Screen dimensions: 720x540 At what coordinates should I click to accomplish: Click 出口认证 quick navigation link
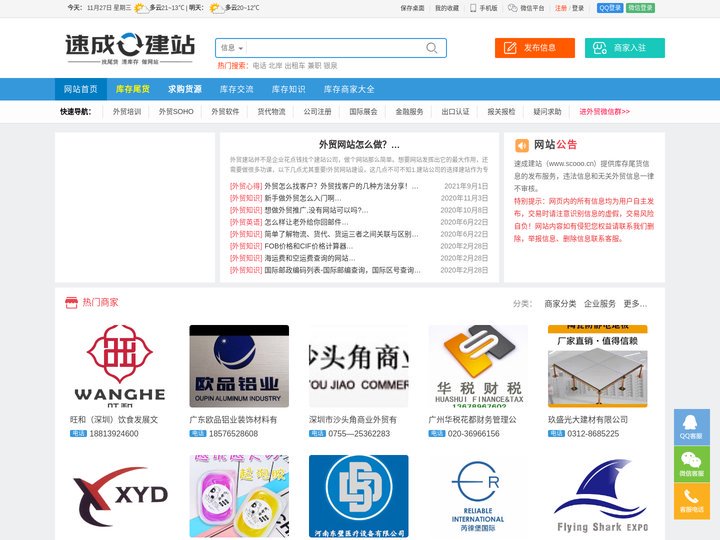pos(456,112)
